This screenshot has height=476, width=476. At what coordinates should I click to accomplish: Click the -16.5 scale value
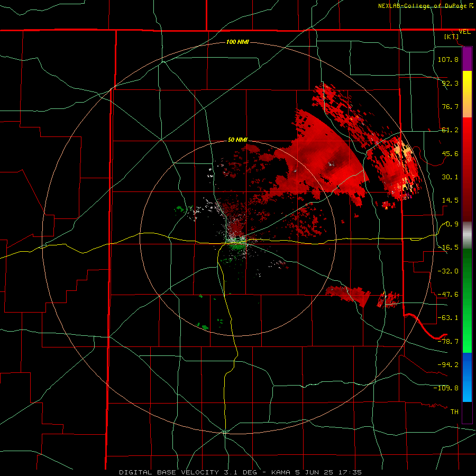click(x=448, y=248)
